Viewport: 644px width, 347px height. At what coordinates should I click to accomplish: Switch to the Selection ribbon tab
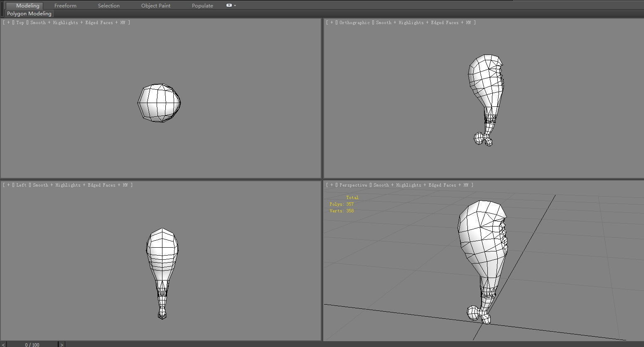pyautogui.click(x=108, y=5)
